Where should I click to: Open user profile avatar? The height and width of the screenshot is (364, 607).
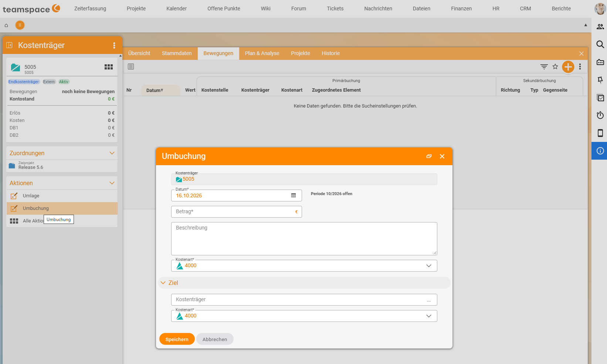pos(600,9)
